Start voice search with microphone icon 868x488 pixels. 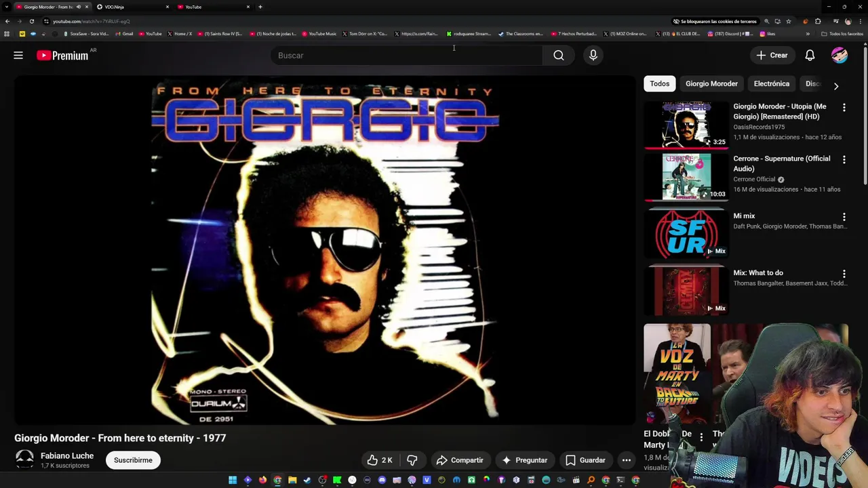pyautogui.click(x=593, y=56)
